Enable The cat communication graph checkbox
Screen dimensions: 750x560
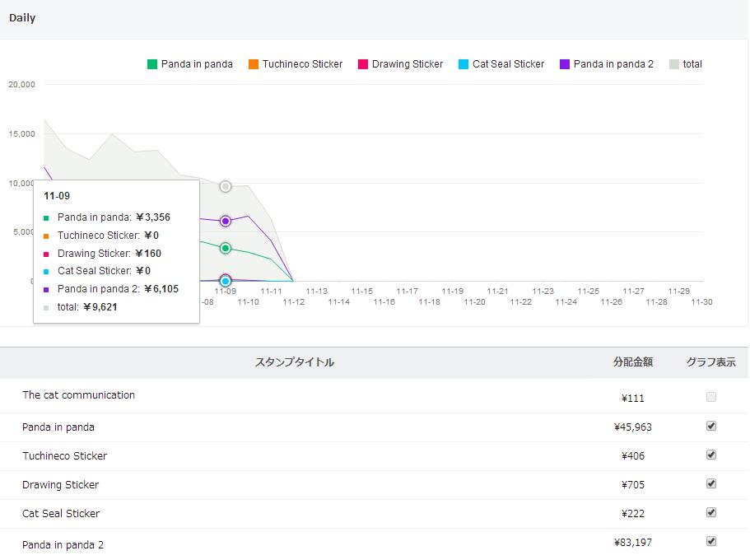click(711, 397)
